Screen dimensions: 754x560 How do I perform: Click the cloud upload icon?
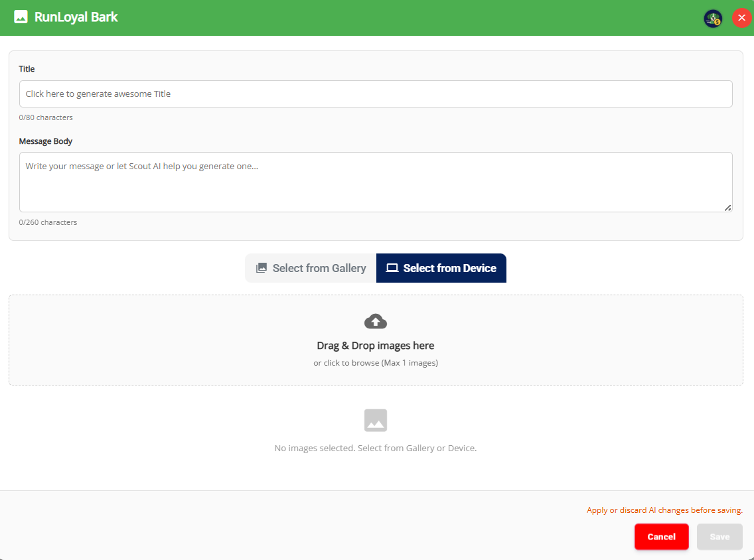pos(376,322)
